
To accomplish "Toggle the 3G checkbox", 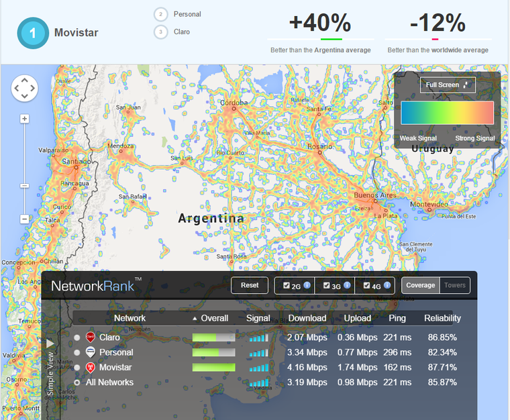I will click(x=327, y=285).
